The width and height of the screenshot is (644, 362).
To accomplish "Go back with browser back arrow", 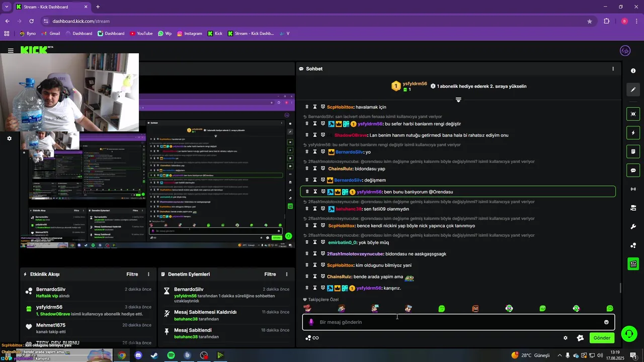I will [x=7, y=21].
